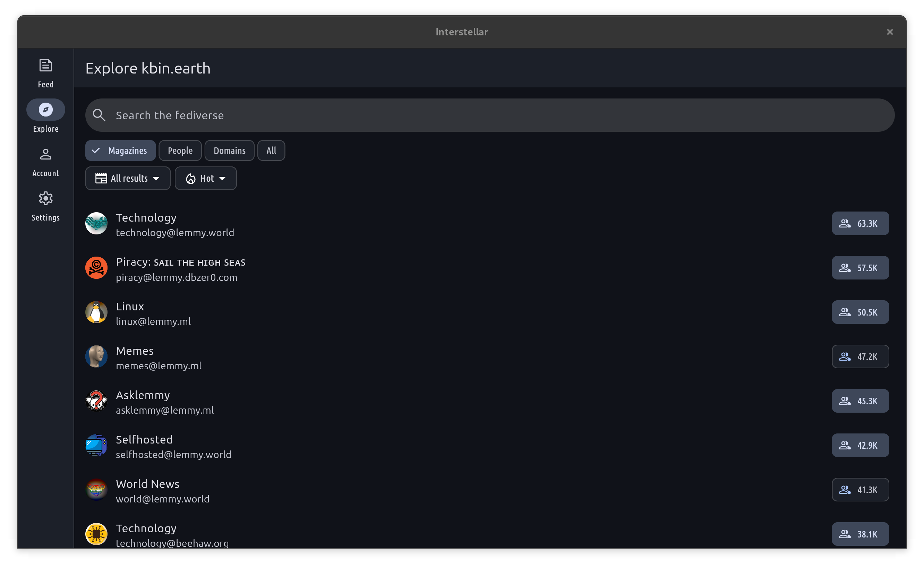924x568 pixels.
Task: Click the search magnifier icon
Action: pyautogui.click(x=99, y=115)
